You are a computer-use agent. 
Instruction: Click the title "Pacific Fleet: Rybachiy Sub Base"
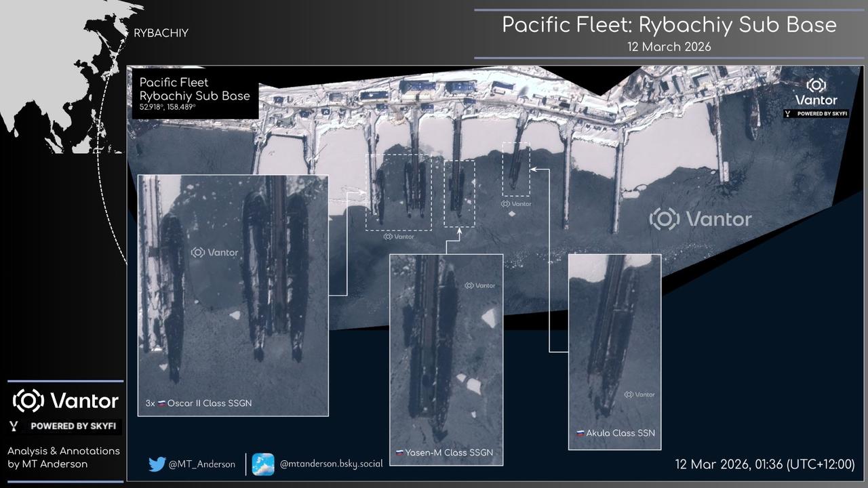point(669,25)
